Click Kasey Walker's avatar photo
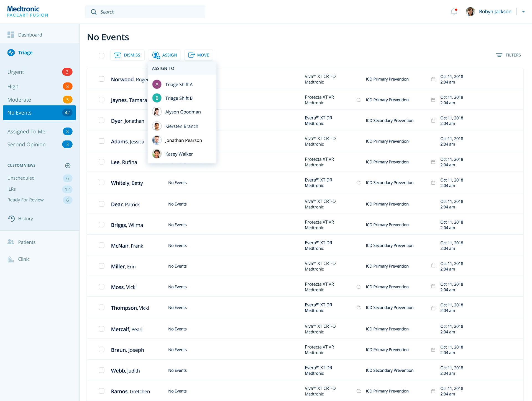Image resolution: width=532 pixels, height=401 pixels. (x=157, y=154)
